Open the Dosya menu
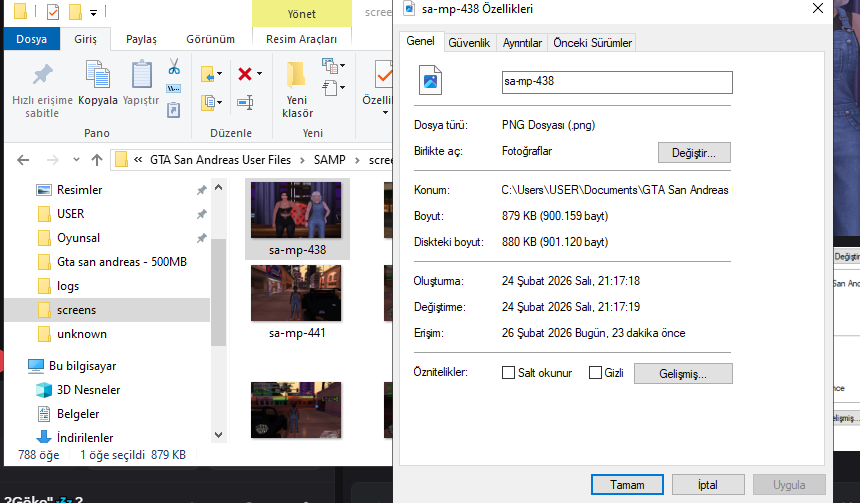This screenshot has width=860, height=503. 31,39
